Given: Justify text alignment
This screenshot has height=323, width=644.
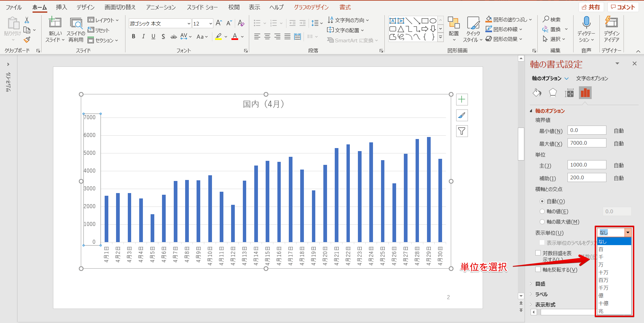Looking at the screenshot, I should click(x=287, y=37).
